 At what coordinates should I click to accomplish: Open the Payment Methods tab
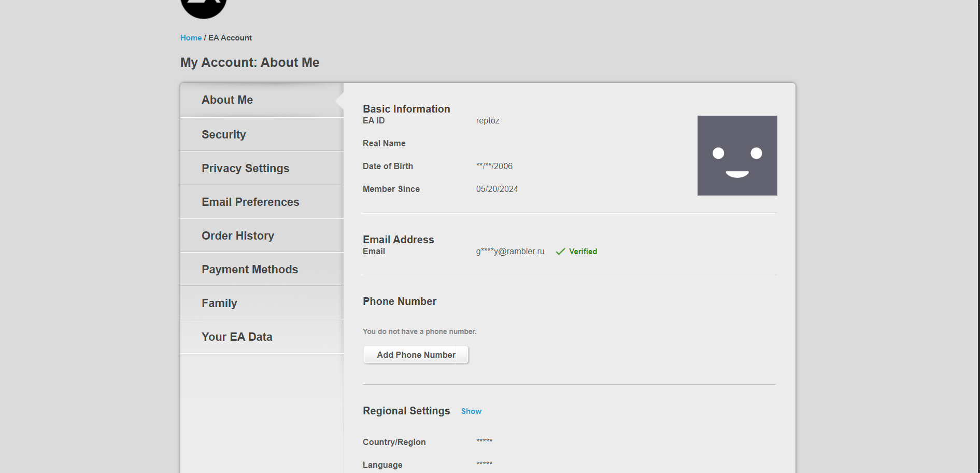coord(262,269)
